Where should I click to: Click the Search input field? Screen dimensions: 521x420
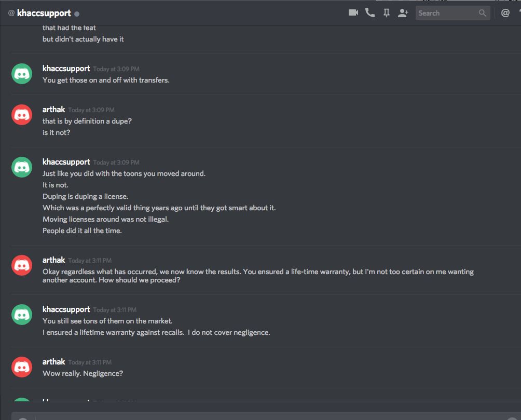pos(446,13)
